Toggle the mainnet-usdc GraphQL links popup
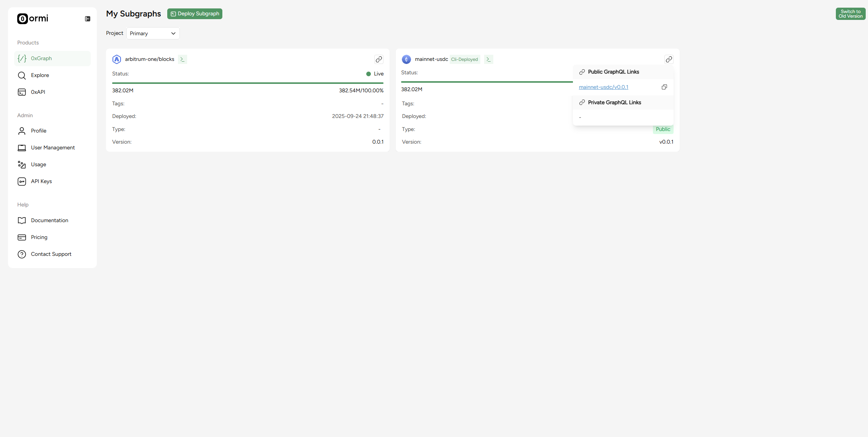868x437 pixels. (669, 59)
